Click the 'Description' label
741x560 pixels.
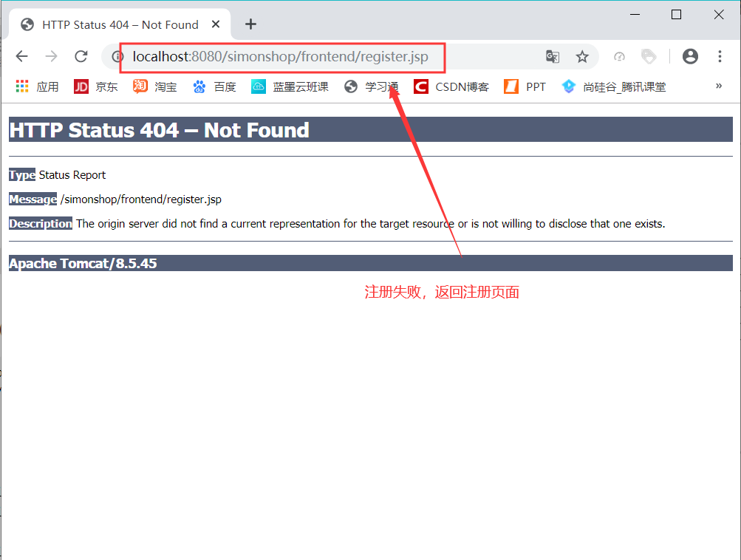41,224
